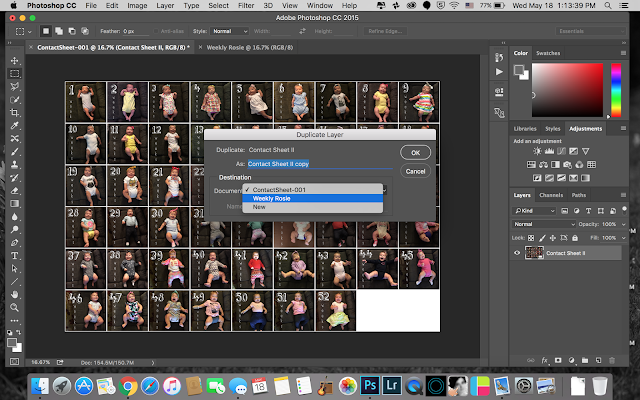The image size is (640, 400).
Task: Open Photoshop from the Dock
Action: 370,385
